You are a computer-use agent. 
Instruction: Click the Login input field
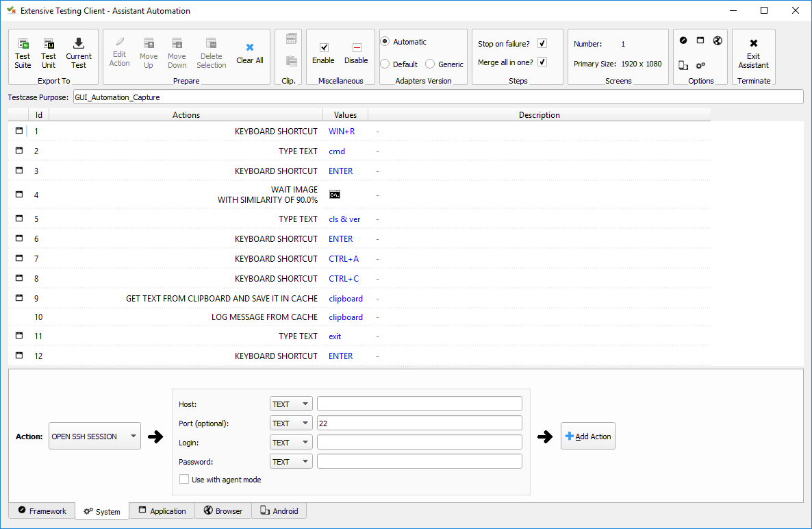[420, 443]
